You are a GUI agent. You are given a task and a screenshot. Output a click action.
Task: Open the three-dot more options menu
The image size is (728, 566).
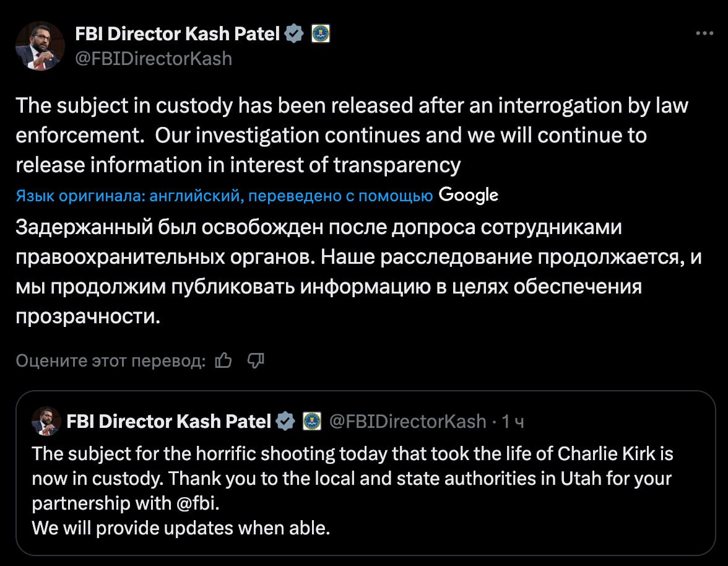pos(704,33)
